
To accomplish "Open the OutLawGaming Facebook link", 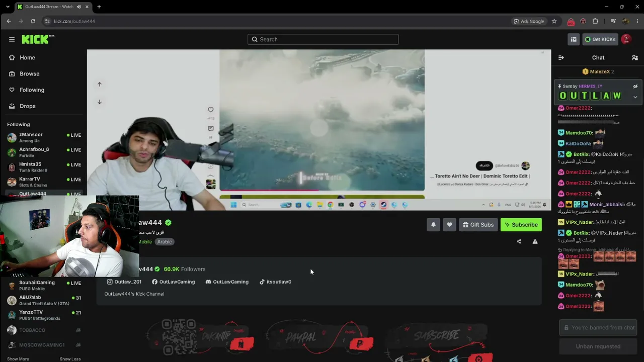I will point(174,282).
